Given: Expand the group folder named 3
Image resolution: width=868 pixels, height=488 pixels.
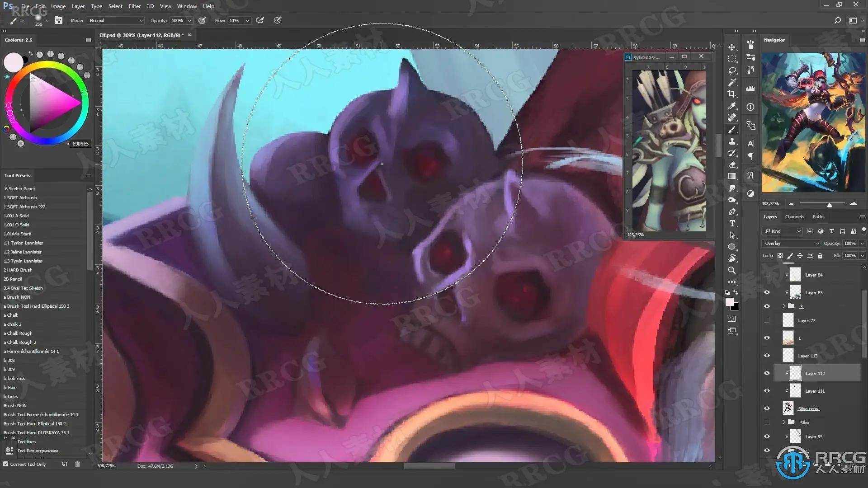Looking at the screenshot, I should (x=784, y=306).
